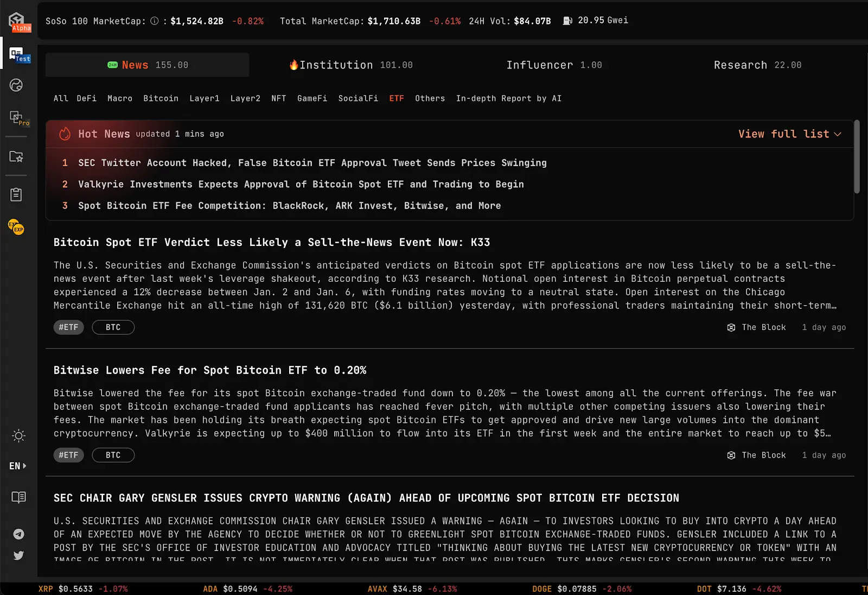This screenshot has height=595, width=868.
Task: Switch to the Institution tab
Action: click(351, 65)
